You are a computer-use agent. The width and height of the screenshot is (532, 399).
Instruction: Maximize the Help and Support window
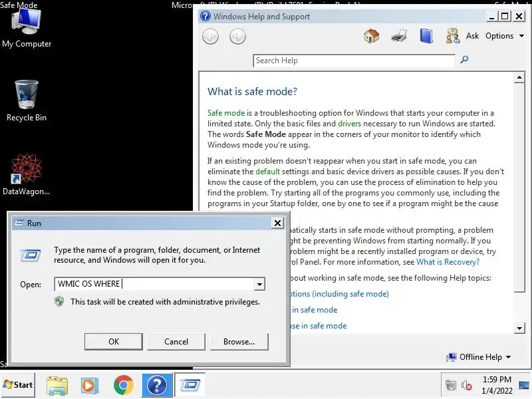pos(505,16)
